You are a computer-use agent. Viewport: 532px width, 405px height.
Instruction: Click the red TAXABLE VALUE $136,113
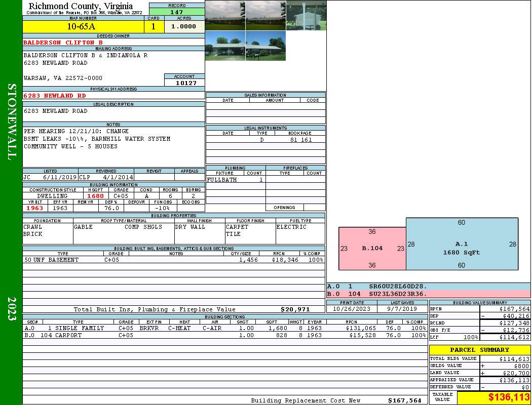[x=509, y=397]
